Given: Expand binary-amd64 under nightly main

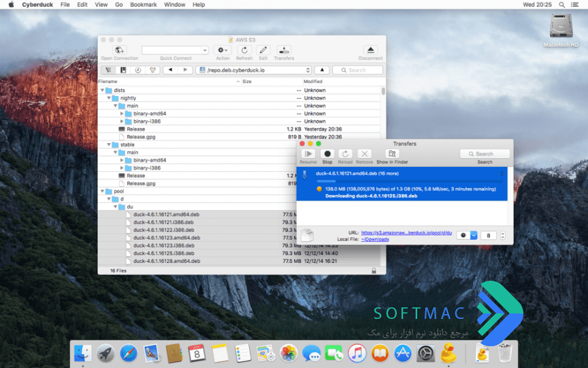Looking at the screenshot, I should pyautogui.click(x=122, y=113).
